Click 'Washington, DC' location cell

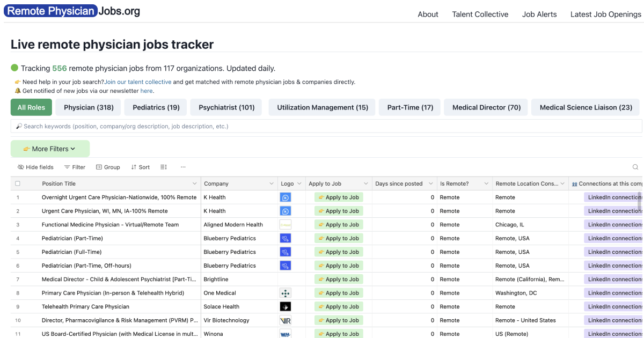pos(516,293)
